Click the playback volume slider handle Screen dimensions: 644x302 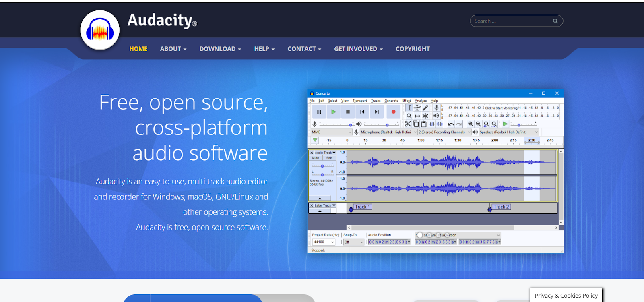387,125
